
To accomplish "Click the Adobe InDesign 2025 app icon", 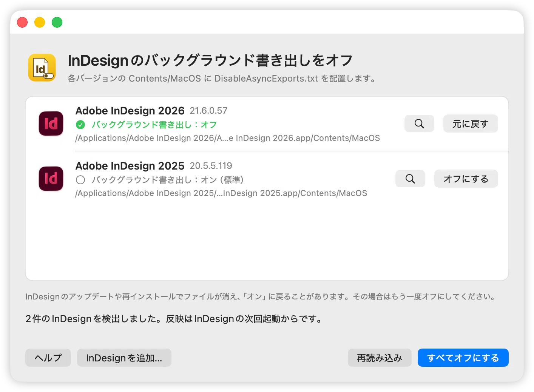I will [x=51, y=179].
